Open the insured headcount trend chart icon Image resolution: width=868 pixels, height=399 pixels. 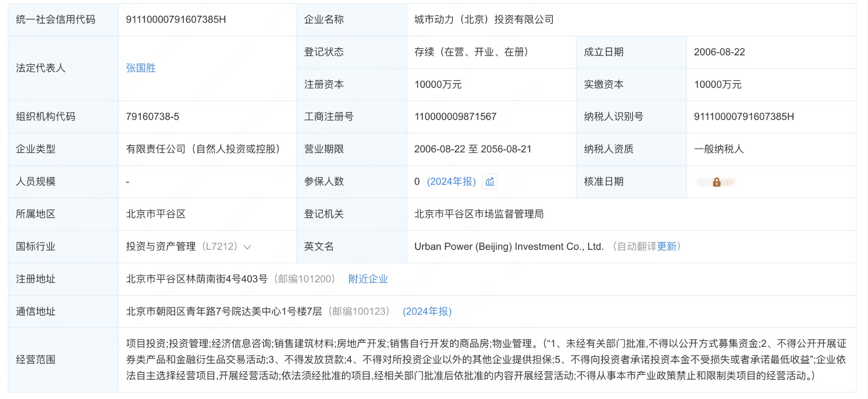(x=490, y=182)
